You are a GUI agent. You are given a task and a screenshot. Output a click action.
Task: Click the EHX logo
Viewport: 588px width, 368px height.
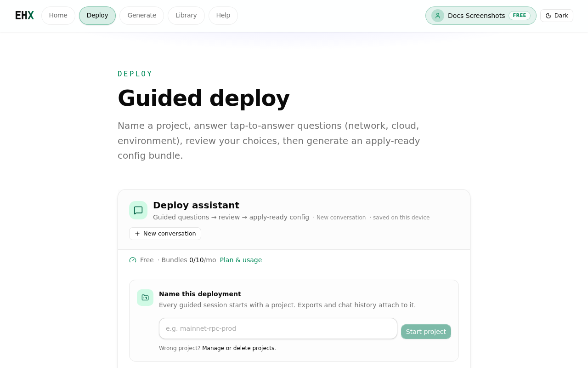coord(24,16)
